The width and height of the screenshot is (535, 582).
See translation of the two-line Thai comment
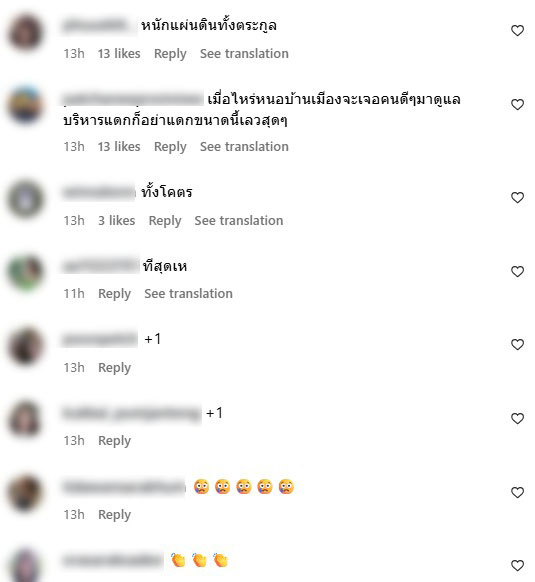point(244,147)
